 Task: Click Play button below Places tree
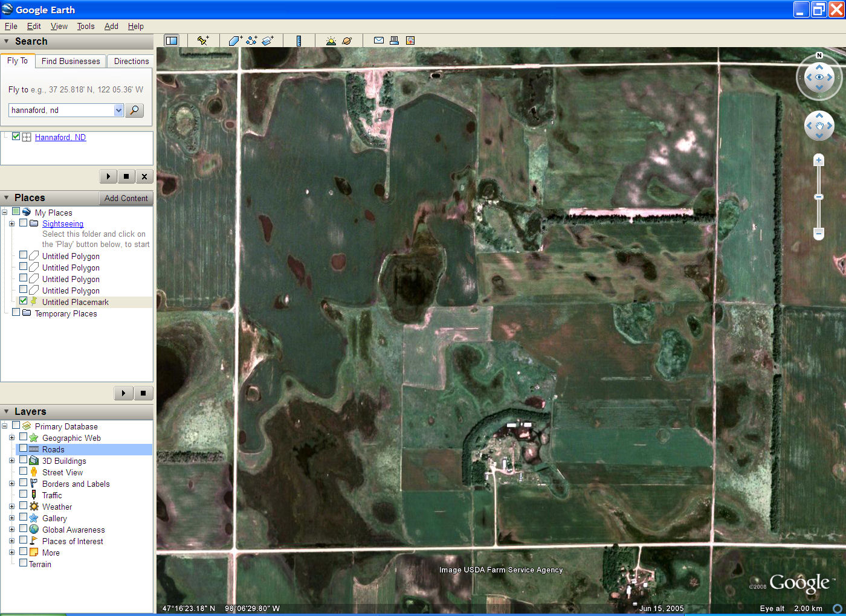tap(123, 393)
